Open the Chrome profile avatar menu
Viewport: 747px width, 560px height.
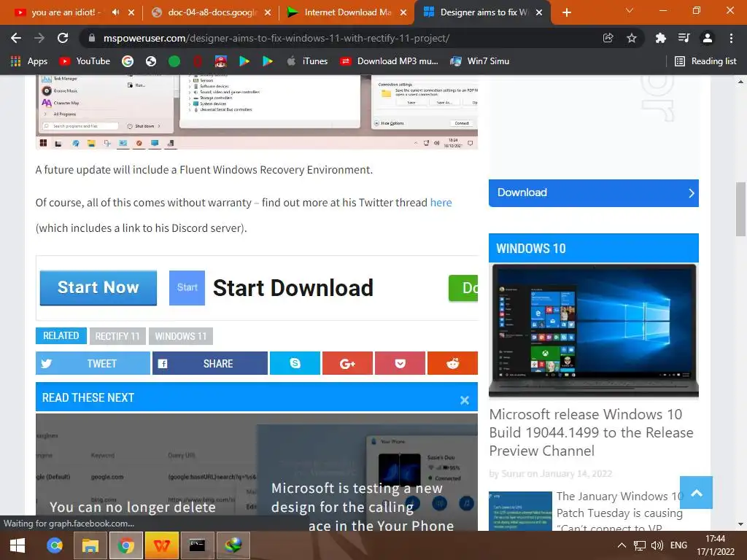[x=708, y=38]
